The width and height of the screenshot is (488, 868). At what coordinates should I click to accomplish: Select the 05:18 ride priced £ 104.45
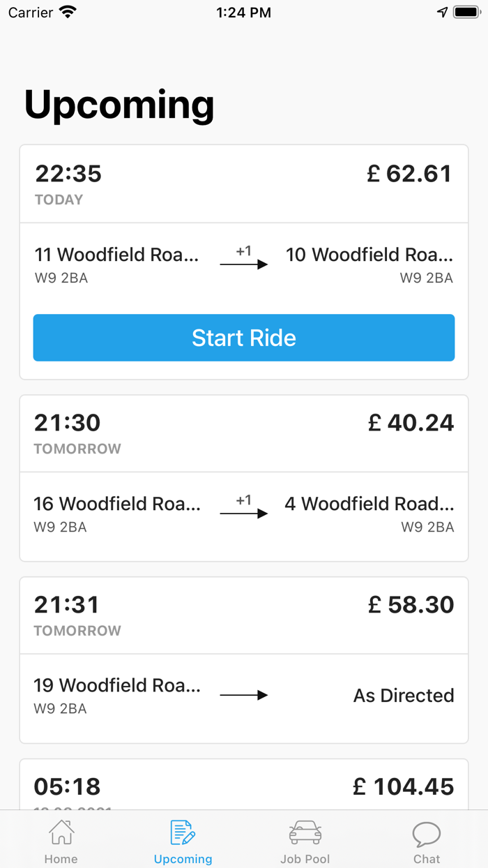[244, 785]
